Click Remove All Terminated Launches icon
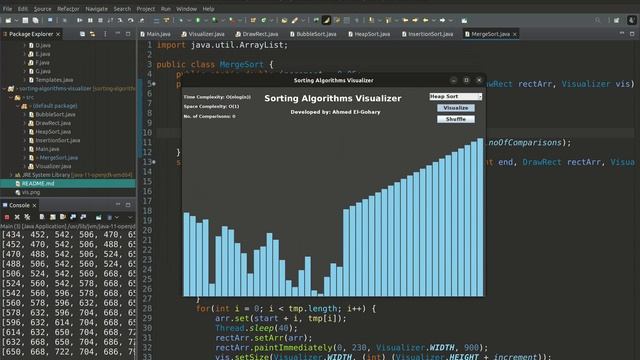Image resolution: width=640 pixels, height=360 pixels. pos(27,217)
